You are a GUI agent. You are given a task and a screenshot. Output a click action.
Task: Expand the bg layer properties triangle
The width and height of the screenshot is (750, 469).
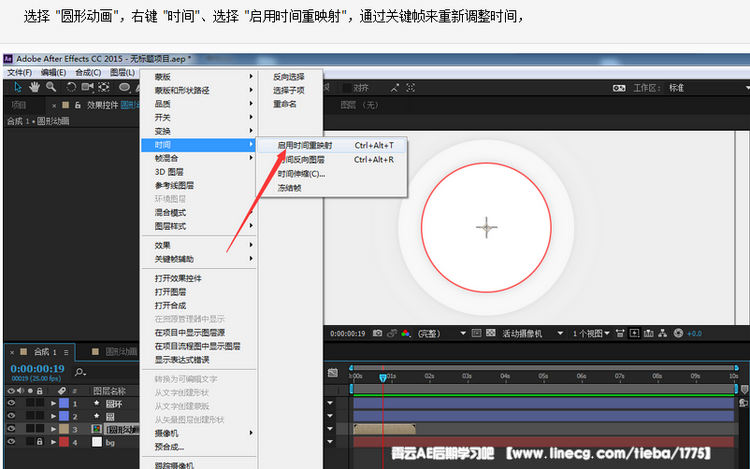click(53, 442)
